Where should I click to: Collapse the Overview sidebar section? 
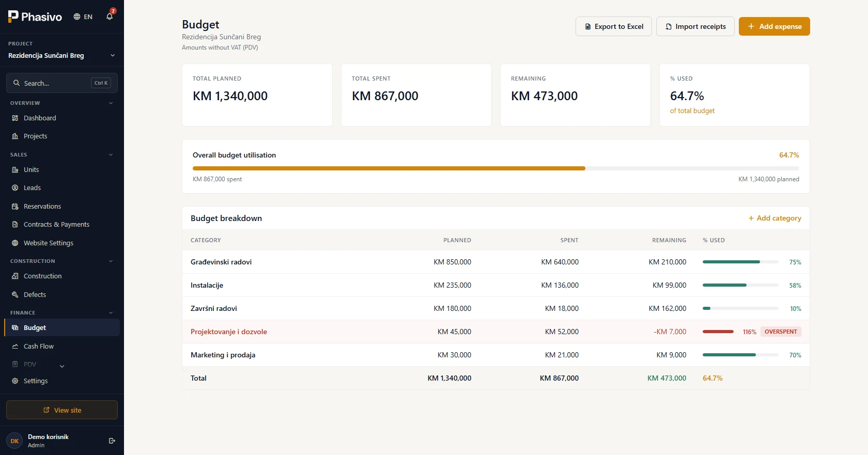[111, 103]
